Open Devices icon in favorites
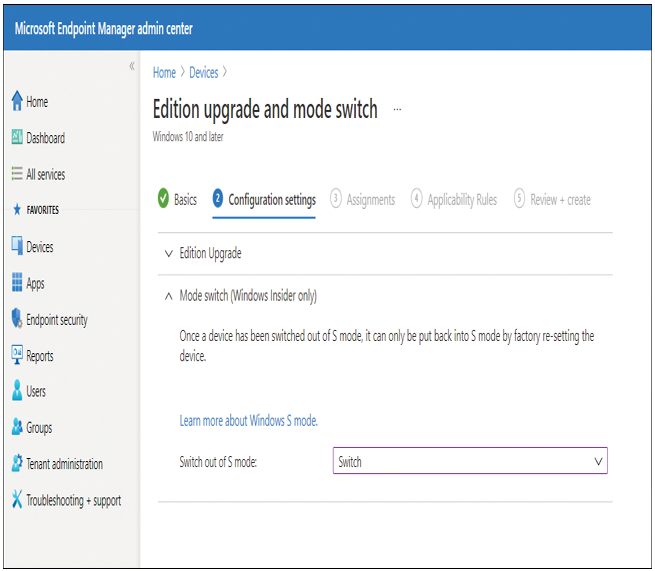Viewport: 655px width, 571px height. pos(17,246)
